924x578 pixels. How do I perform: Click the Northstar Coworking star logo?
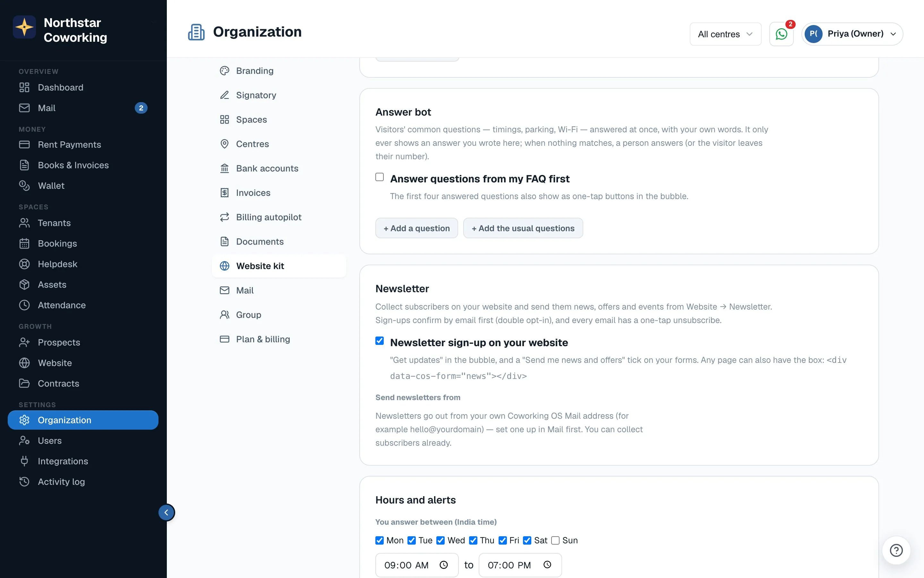pyautogui.click(x=24, y=27)
